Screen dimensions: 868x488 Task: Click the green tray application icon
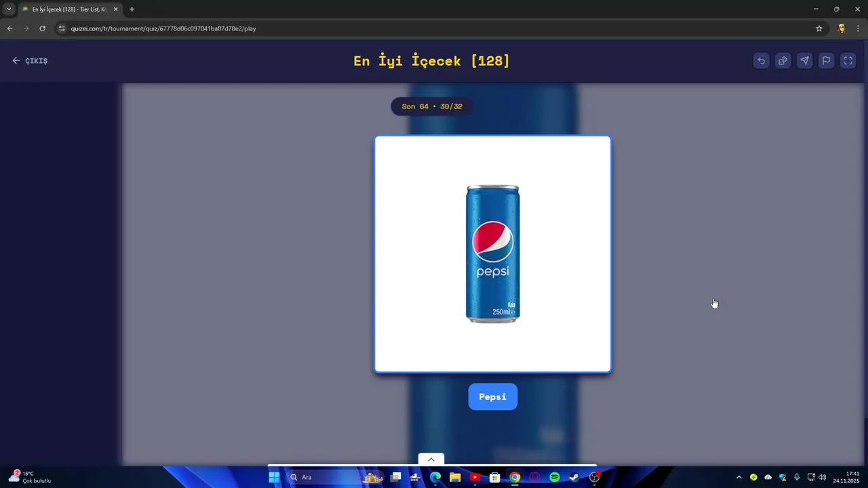tap(753, 477)
